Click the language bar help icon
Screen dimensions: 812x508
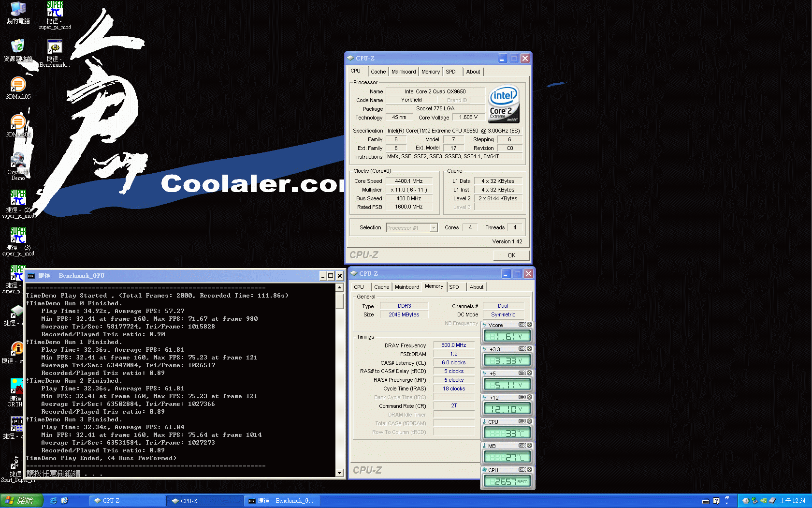(x=716, y=501)
